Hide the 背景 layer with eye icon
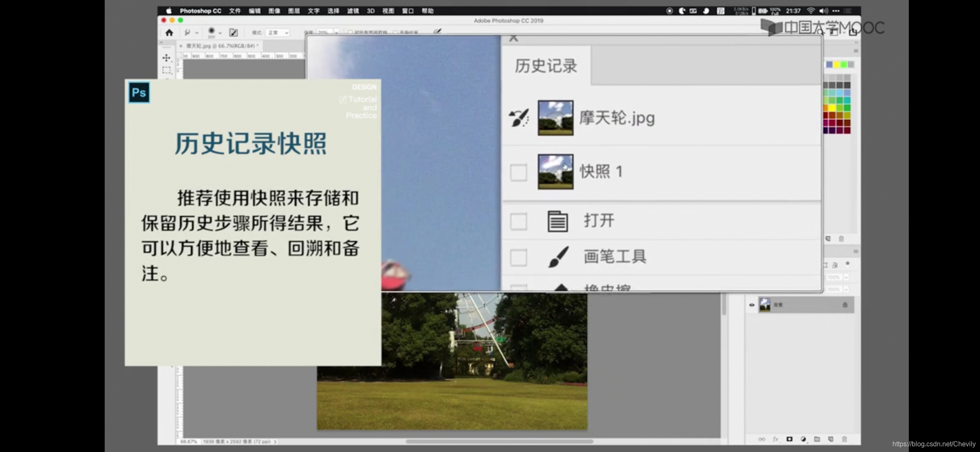 pos(752,305)
